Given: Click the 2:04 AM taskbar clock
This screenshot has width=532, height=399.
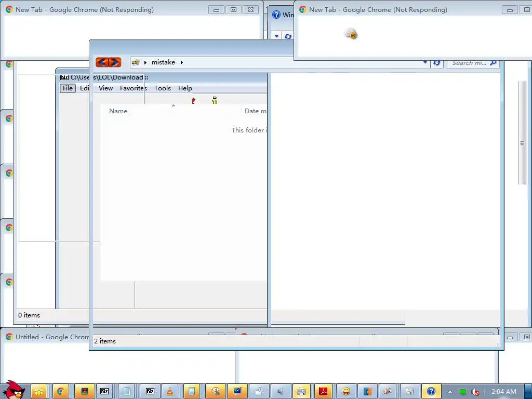Looking at the screenshot, I should 504,392.
